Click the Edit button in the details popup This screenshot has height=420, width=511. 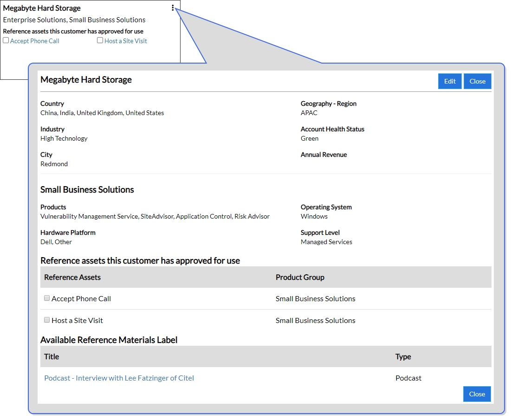pyautogui.click(x=450, y=81)
